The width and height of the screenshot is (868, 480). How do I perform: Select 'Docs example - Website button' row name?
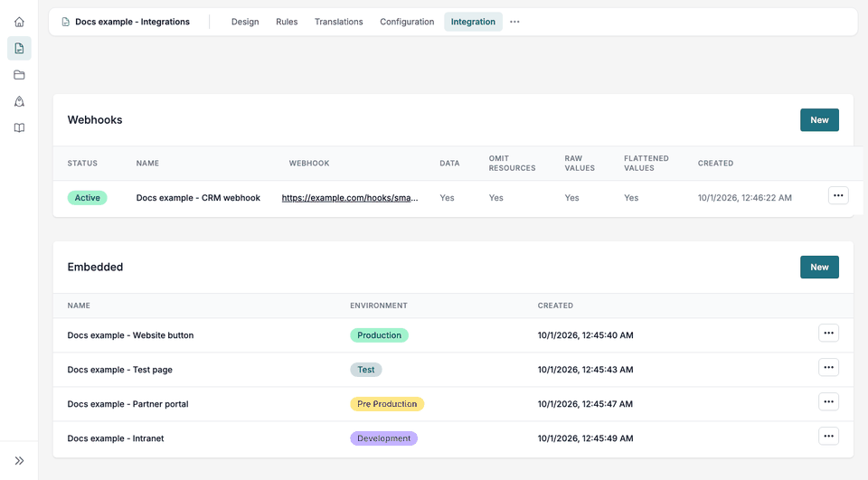[130, 335]
